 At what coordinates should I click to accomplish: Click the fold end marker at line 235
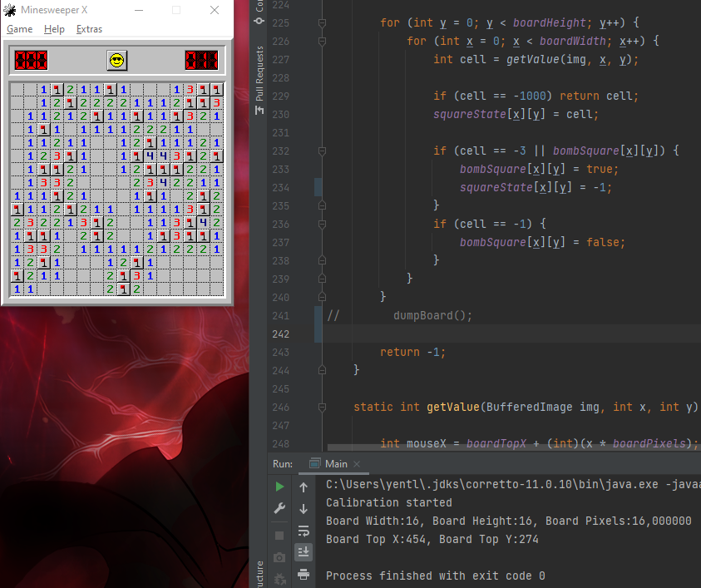(322, 205)
